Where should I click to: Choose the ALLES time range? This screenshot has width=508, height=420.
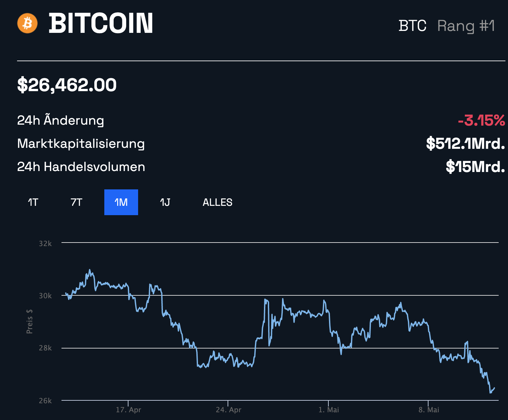coord(217,202)
